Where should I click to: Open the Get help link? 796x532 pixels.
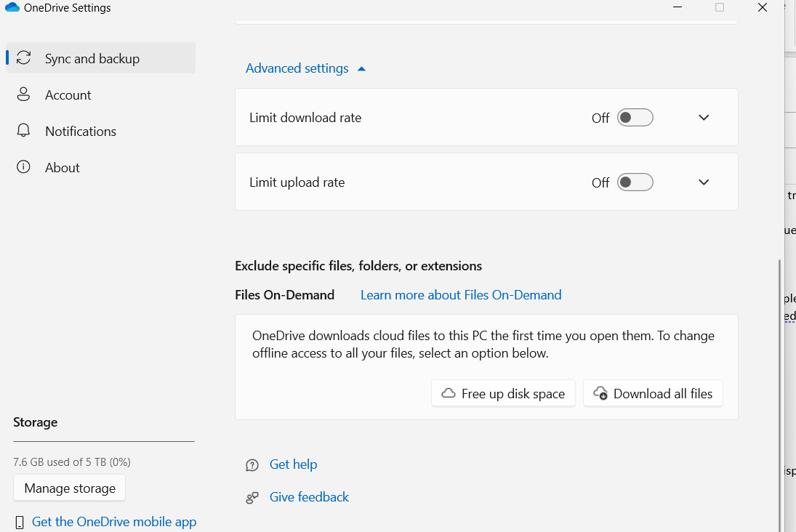[294, 464]
